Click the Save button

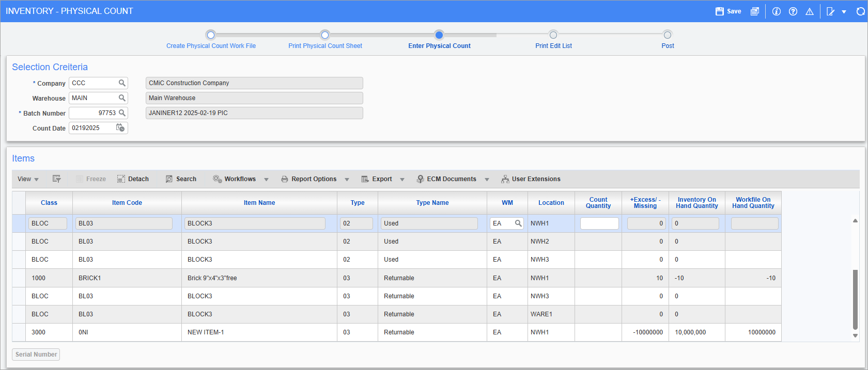[729, 11]
